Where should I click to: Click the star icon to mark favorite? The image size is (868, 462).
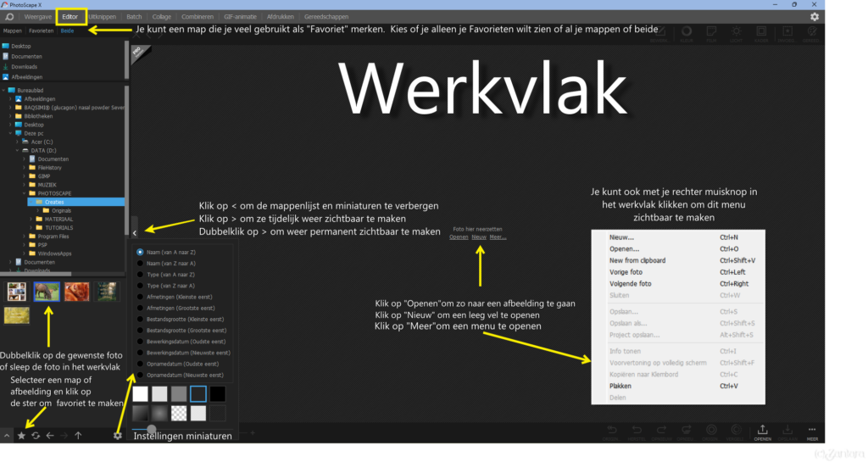(21, 436)
